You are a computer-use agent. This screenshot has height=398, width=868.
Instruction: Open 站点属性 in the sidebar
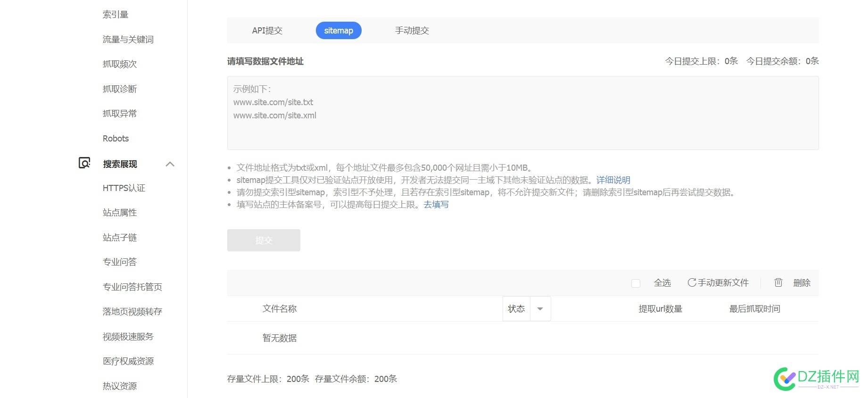pos(120,213)
